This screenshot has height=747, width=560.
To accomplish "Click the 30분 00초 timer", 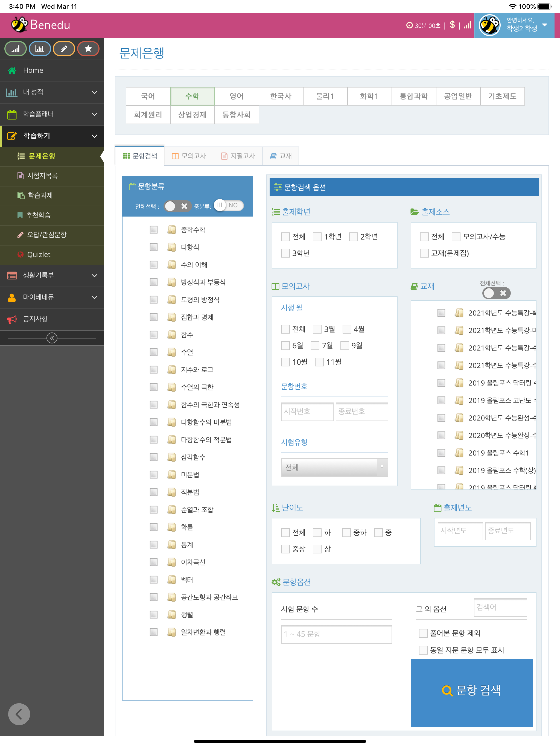I will (423, 25).
